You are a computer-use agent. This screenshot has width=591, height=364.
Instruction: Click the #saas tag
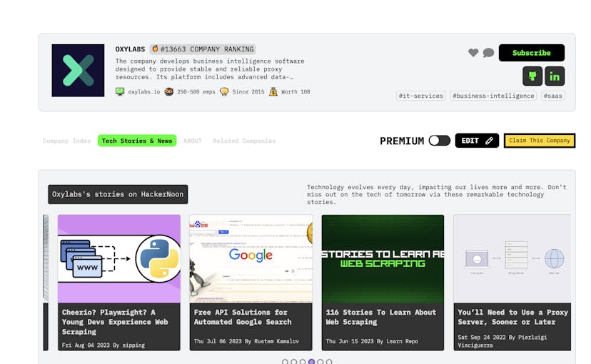[552, 96]
